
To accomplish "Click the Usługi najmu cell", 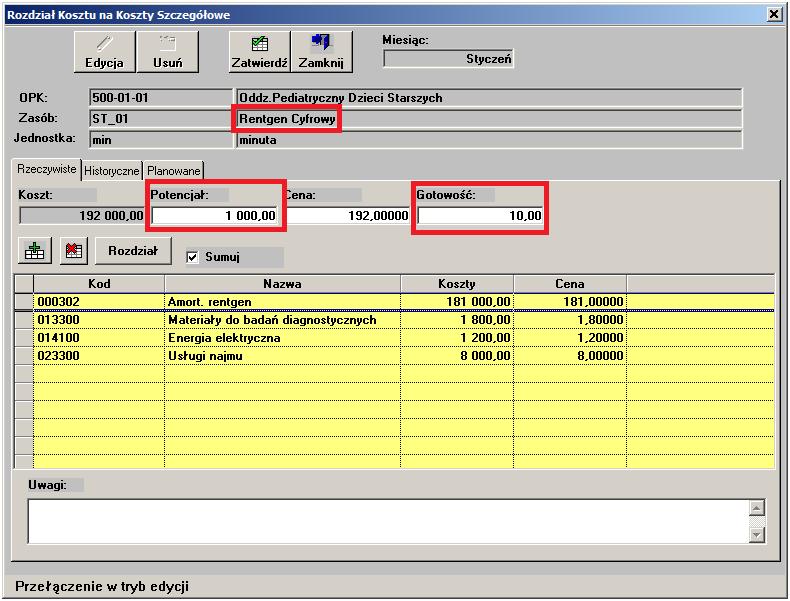I will pyautogui.click(x=283, y=356).
